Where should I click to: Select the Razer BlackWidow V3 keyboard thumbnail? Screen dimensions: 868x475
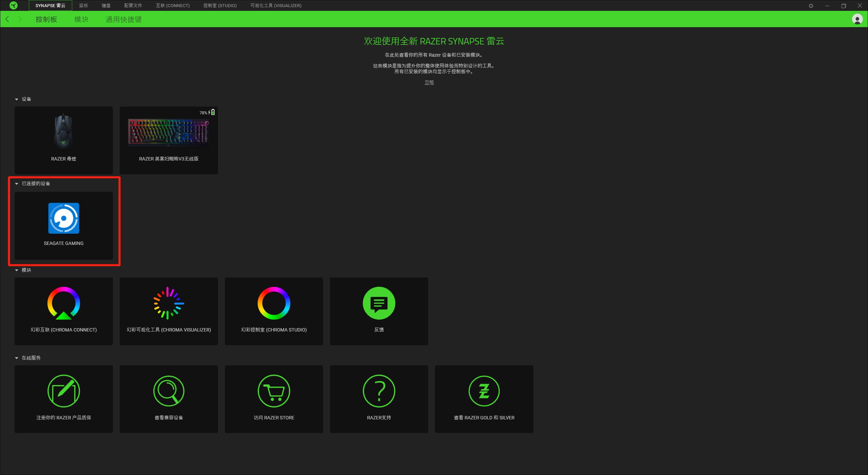tap(169, 132)
